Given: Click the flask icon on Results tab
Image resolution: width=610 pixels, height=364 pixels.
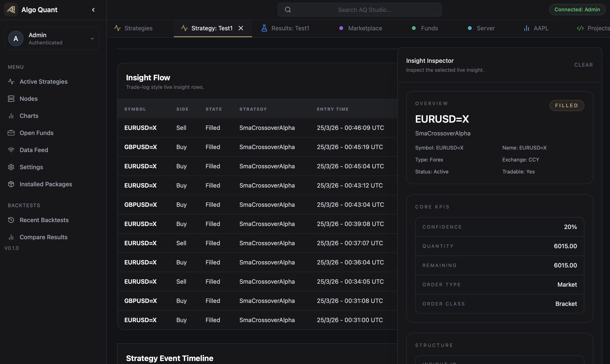Looking at the screenshot, I should 264,28.
